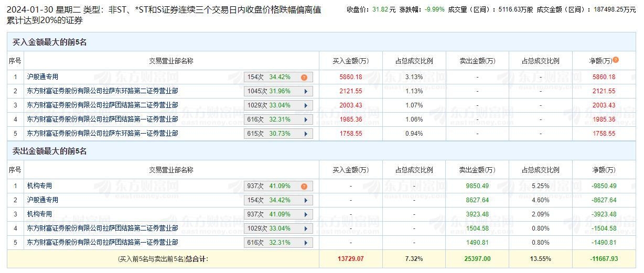Open 拉萨东环路第二证券营业部 broker name link
The height and width of the screenshot is (273, 644).
(x=102, y=91)
